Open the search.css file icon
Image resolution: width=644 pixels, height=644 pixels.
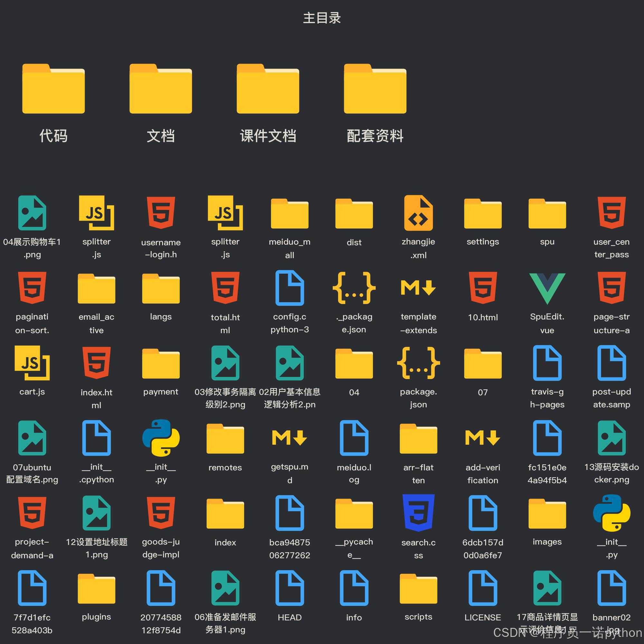point(418,513)
